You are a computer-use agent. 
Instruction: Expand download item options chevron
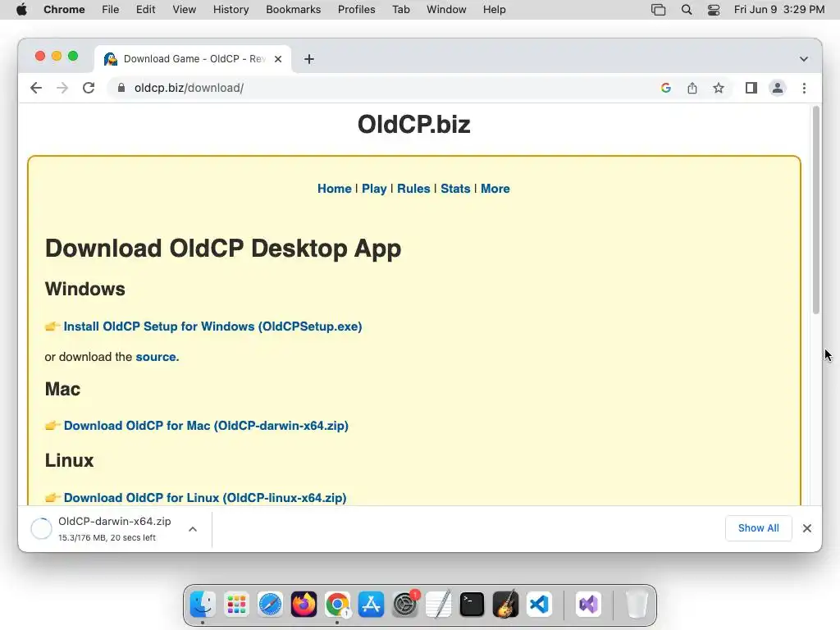[193, 529]
